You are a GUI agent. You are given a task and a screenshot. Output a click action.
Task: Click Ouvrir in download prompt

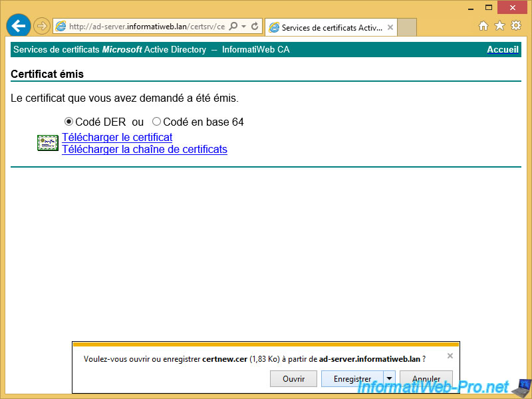[293, 378]
